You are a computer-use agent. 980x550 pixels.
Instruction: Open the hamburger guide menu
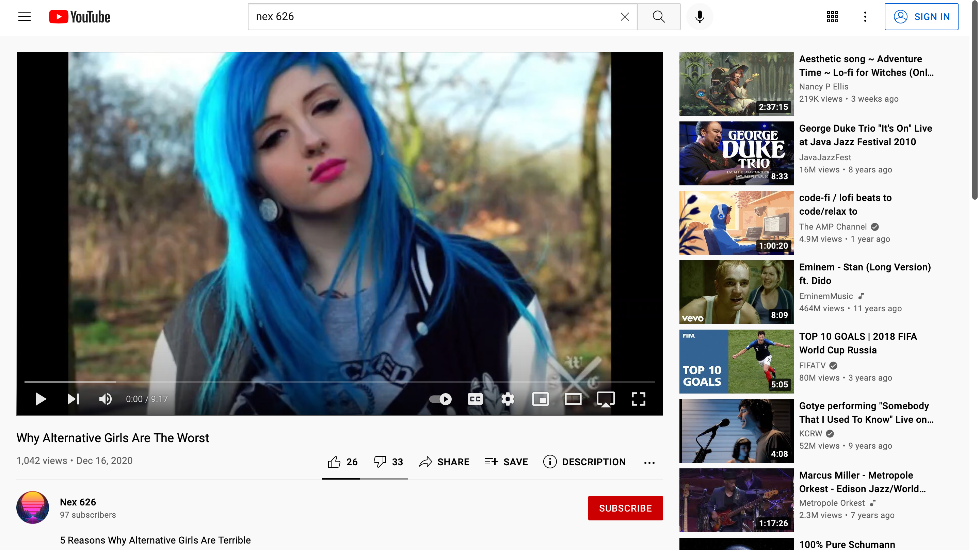[x=25, y=17]
